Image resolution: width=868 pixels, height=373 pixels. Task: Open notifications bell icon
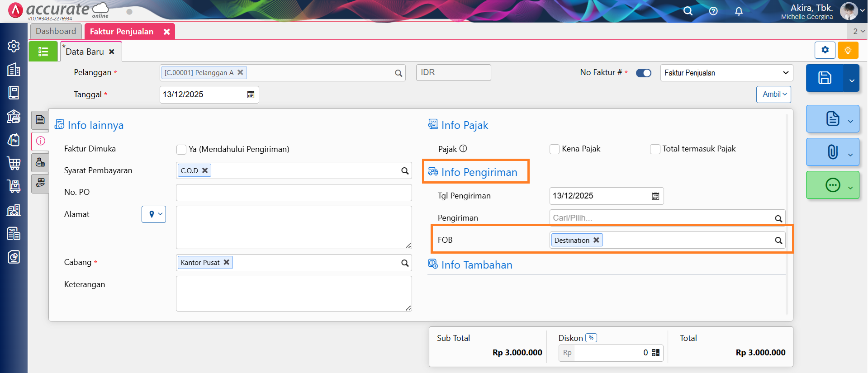click(x=739, y=11)
